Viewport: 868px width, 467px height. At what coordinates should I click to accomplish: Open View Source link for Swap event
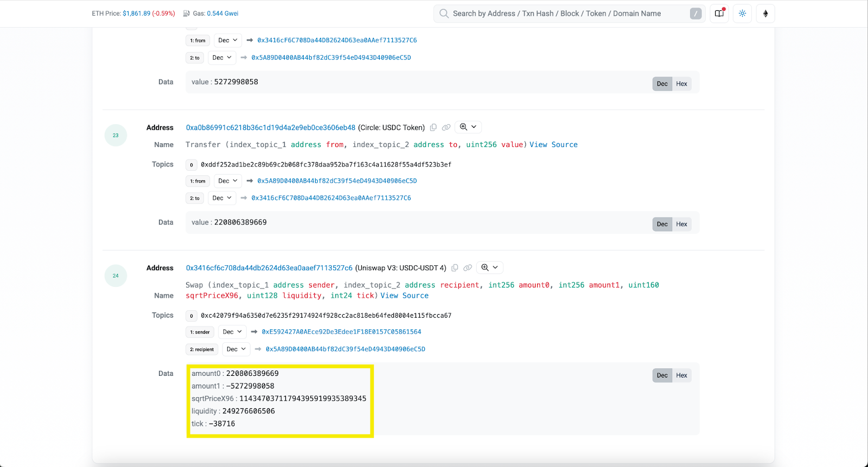(x=404, y=296)
